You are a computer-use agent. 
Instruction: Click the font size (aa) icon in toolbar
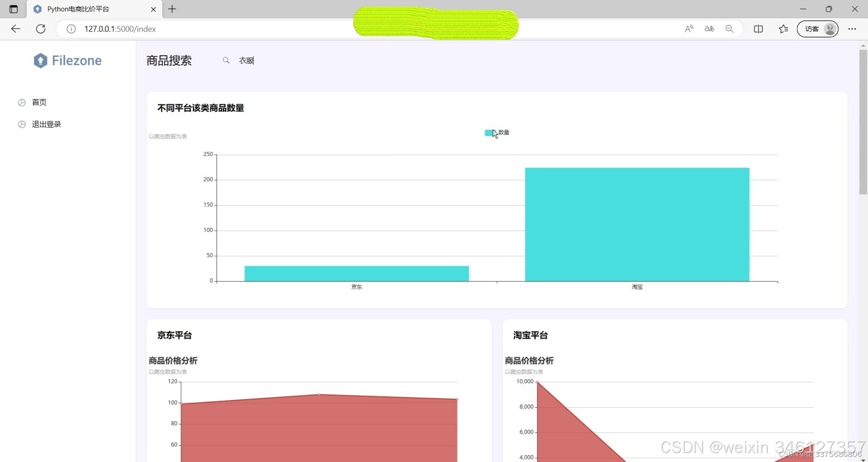click(709, 29)
